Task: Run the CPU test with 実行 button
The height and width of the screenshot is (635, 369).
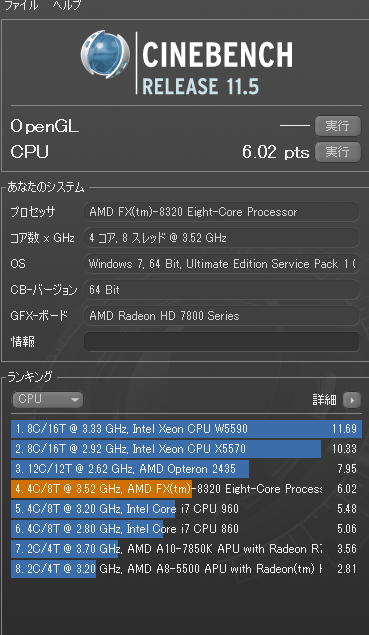Action: [338, 152]
